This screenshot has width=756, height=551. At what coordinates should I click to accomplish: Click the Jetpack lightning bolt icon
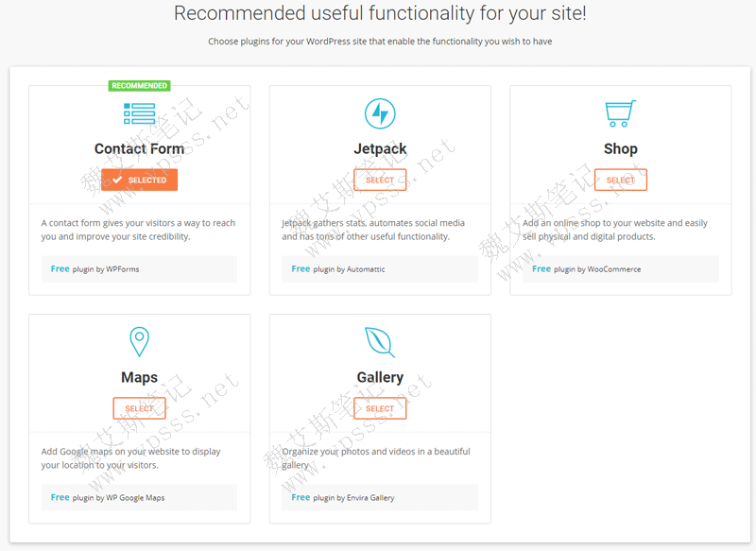[380, 114]
